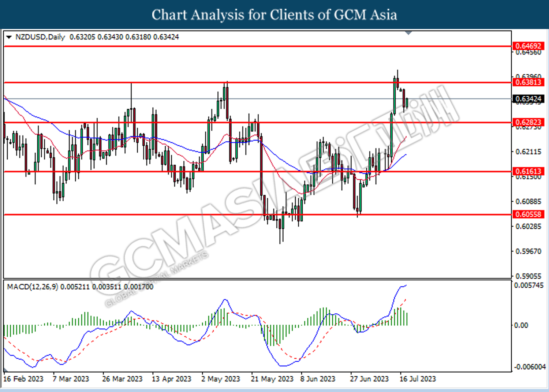Viewport: 549px width, 392px height.
Task: Click the 0.59055 axis price value
Action: (x=528, y=276)
